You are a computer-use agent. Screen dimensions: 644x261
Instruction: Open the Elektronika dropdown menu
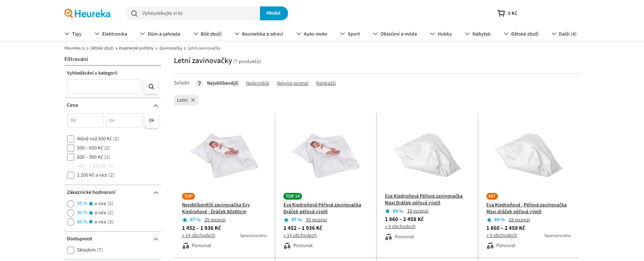pyautogui.click(x=111, y=34)
